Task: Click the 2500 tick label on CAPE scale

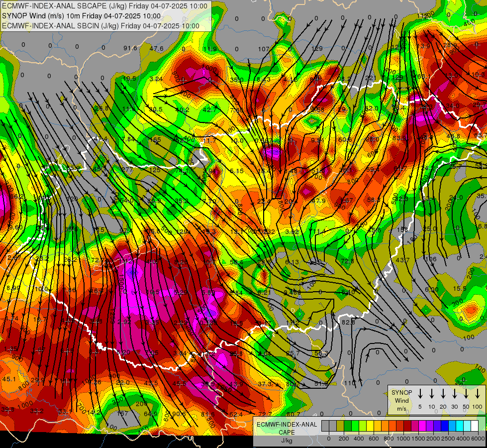Action: click(x=448, y=439)
